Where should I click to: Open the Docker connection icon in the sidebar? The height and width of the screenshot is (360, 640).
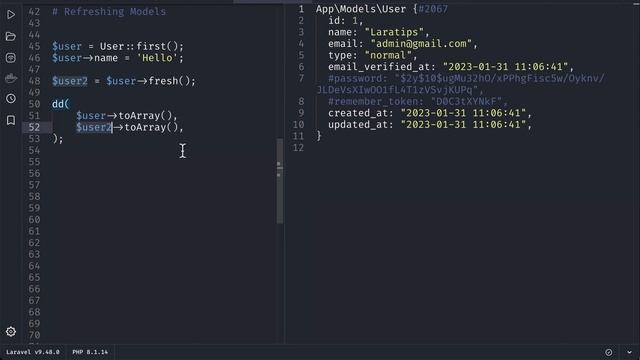tap(11, 78)
